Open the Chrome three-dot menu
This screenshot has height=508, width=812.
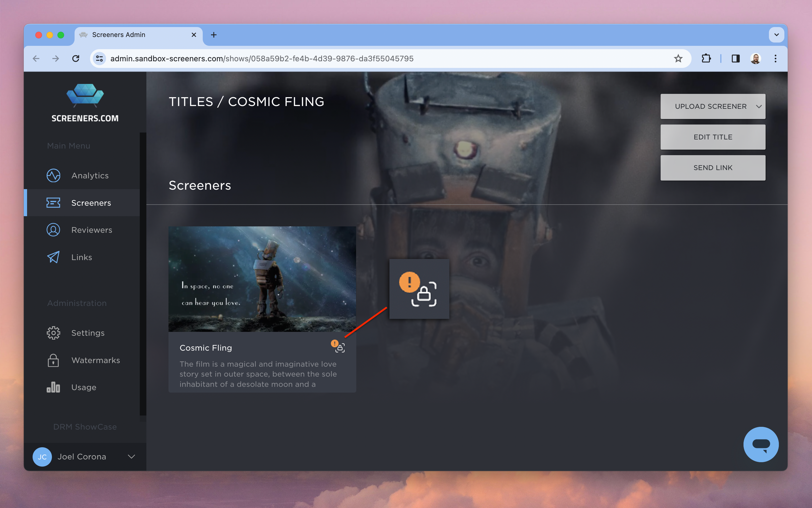click(775, 59)
